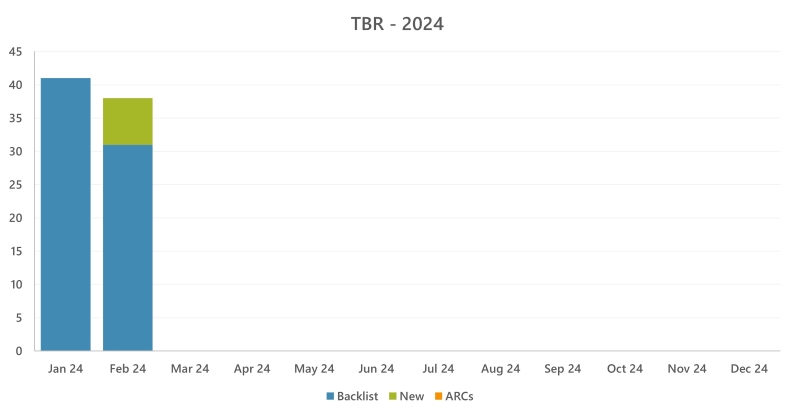
Task: Click the Jan 24 axis label
Action: click(x=66, y=369)
